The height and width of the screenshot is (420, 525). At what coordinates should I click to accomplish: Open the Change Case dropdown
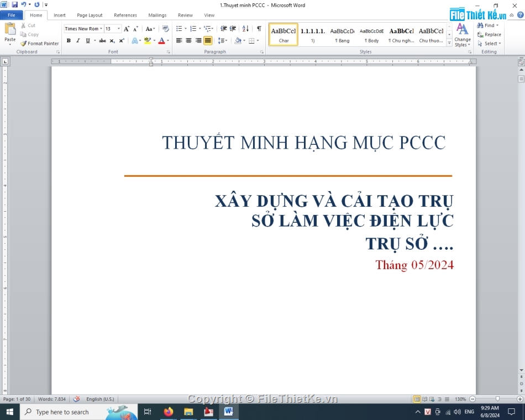point(150,29)
